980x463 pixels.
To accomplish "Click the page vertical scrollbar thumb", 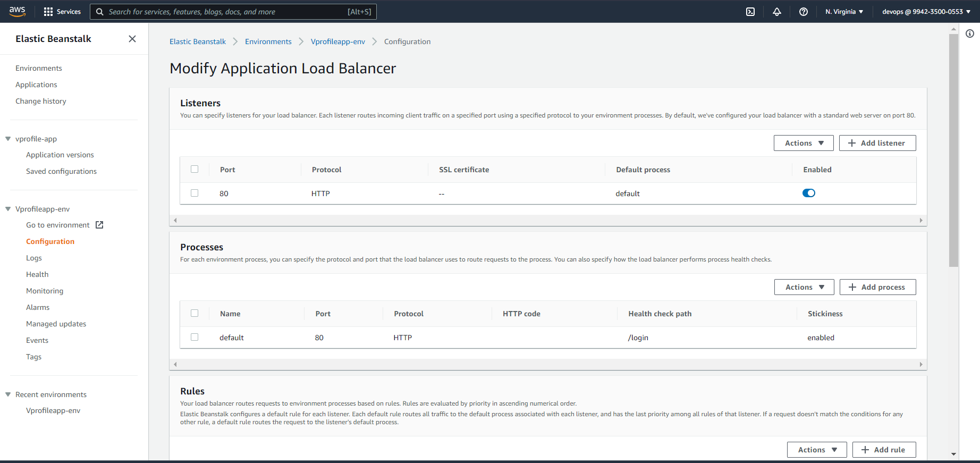I will coord(953,150).
